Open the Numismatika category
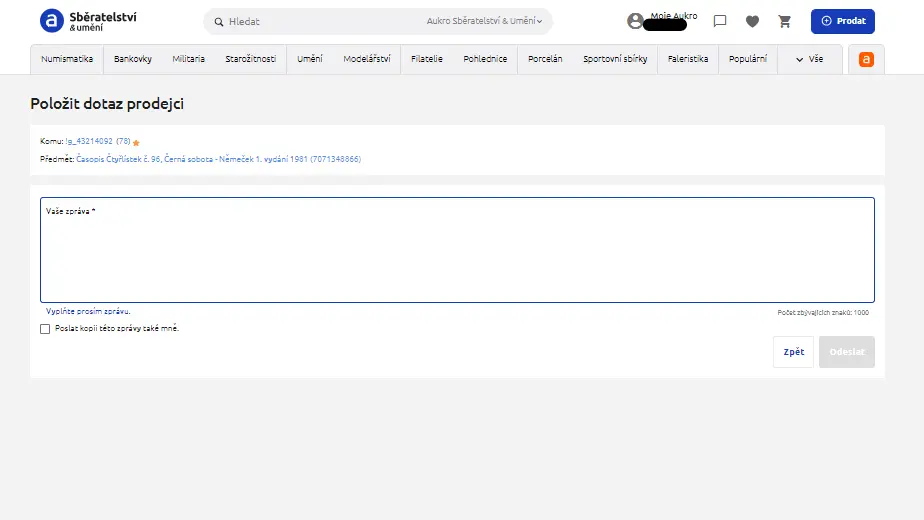 coord(67,59)
